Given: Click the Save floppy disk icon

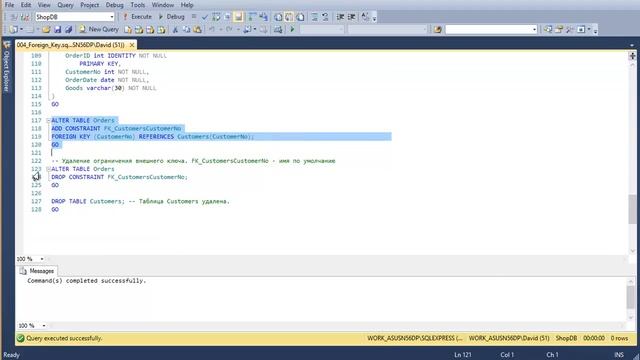Looking at the screenshot, I should [58, 29].
